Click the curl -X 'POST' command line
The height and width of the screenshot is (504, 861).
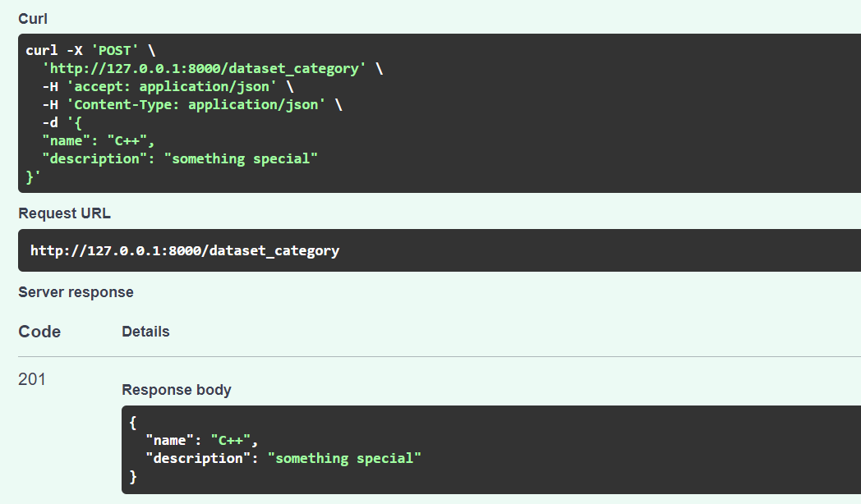click(x=90, y=50)
